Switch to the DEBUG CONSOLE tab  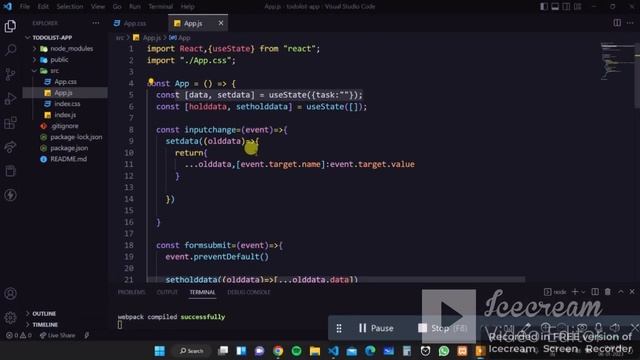[x=249, y=292]
